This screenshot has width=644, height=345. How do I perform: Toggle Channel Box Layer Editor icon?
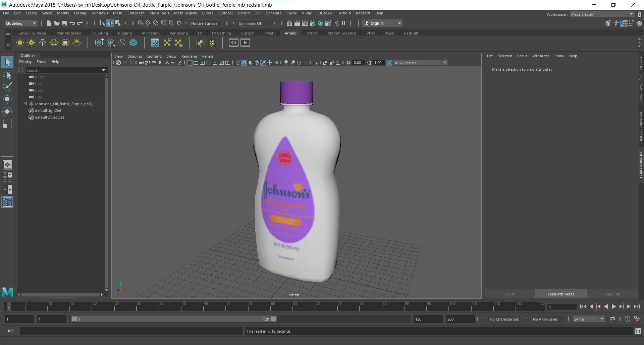coord(639,23)
